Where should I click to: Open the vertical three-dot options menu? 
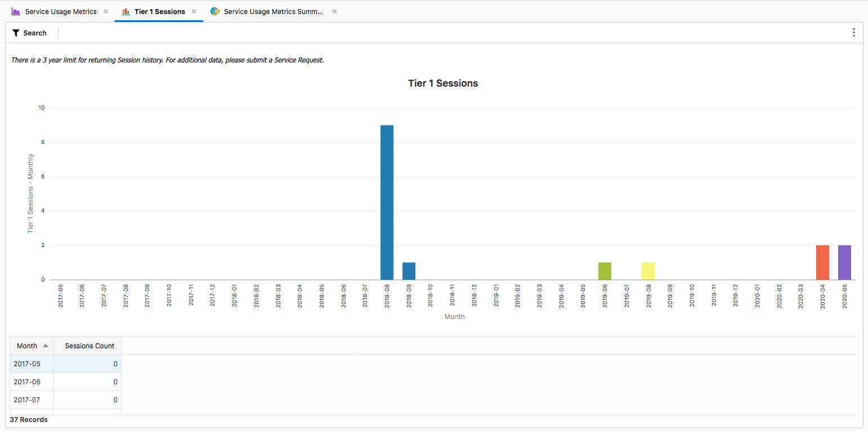pyautogui.click(x=853, y=33)
